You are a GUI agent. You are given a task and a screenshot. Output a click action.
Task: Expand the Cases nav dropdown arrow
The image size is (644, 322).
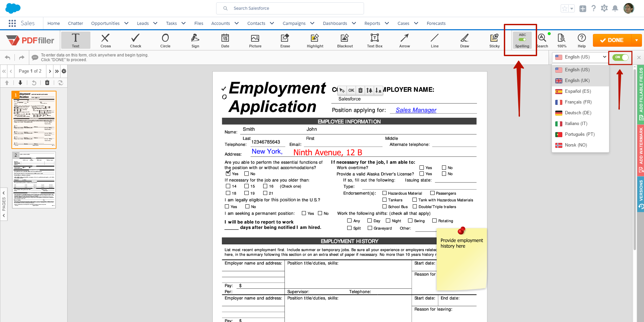pos(416,23)
